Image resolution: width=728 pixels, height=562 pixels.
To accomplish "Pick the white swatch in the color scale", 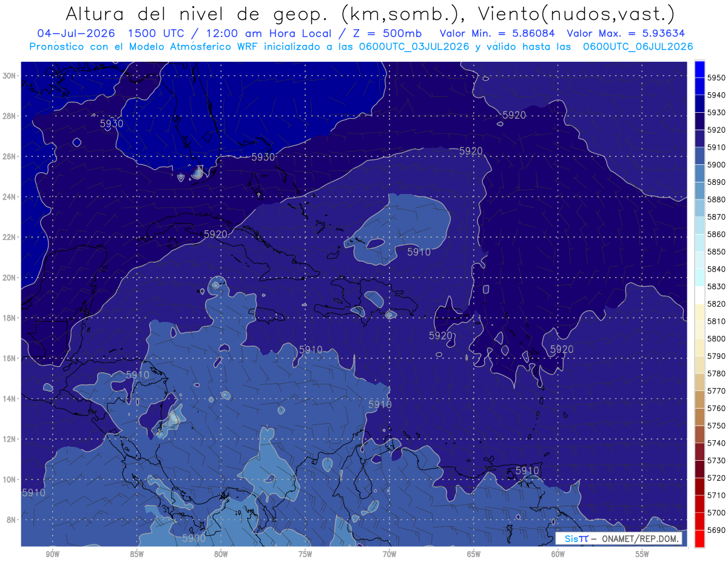I will point(699,295).
